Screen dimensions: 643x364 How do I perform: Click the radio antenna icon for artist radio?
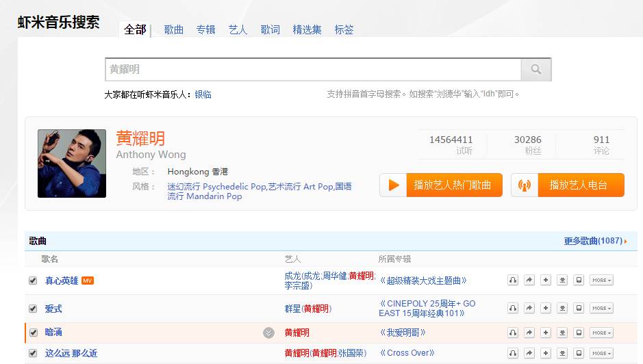pos(525,185)
